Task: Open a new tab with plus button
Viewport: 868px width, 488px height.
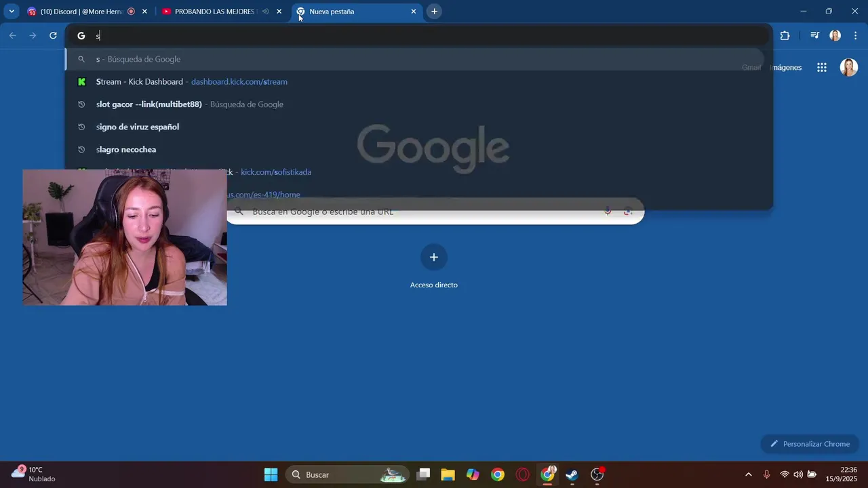Action: pyautogui.click(x=434, y=12)
